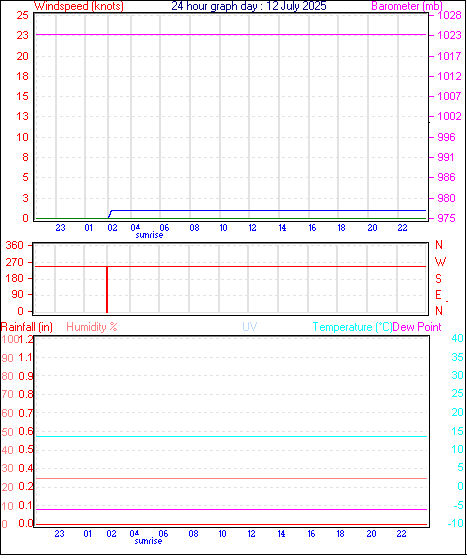This screenshot has width=467, height=559.
Task: Click wind direction axis value 270
Action: click(x=14, y=262)
